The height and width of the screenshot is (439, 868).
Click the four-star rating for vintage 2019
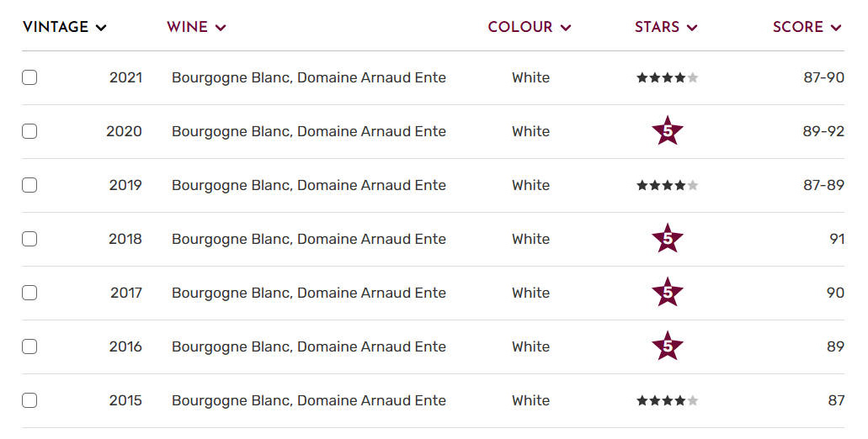(668, 186)
